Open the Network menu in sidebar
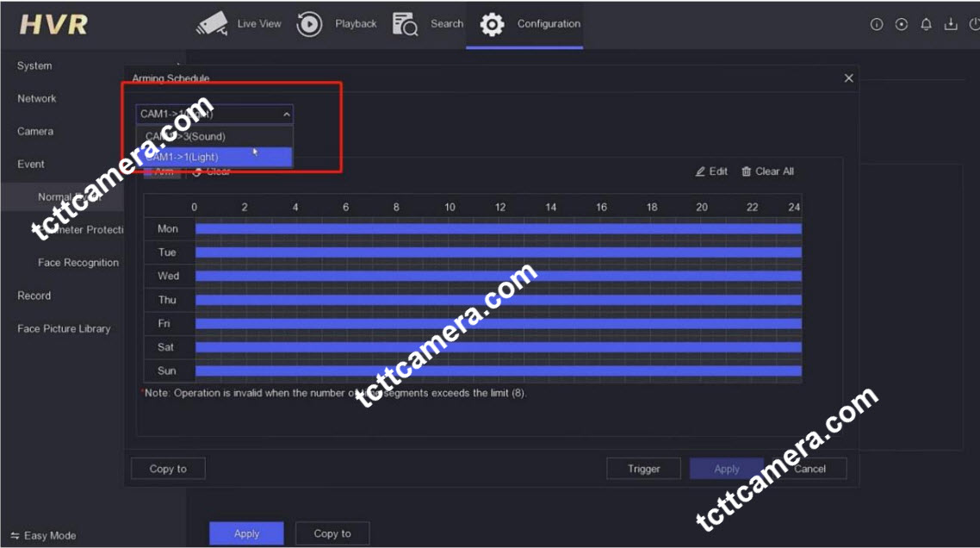This screenshot has height=548, width=980. pyautogui.click(x=37, y=99)
